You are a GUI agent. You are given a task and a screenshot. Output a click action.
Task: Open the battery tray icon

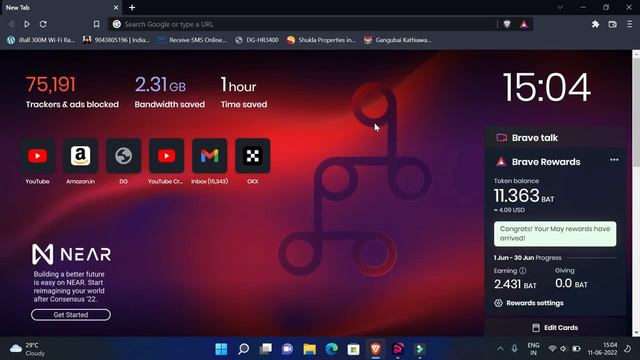pyautogui.click(x=576, y=349)
